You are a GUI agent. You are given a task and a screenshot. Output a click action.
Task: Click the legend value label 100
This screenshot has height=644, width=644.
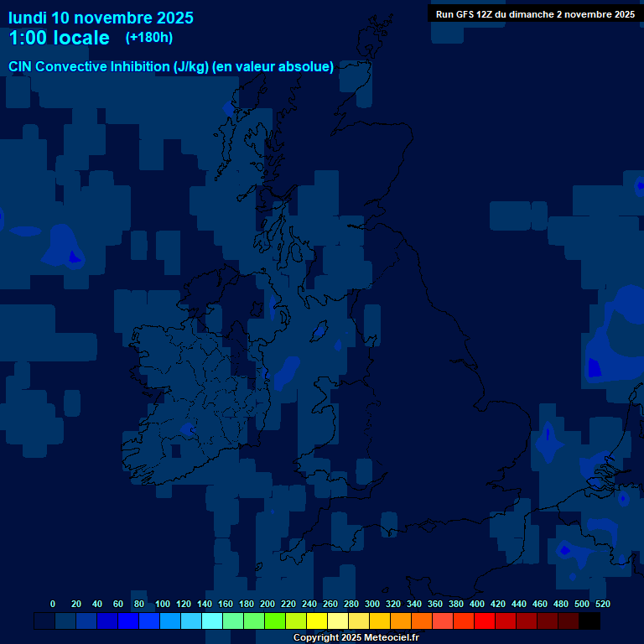tap(163, 605)
